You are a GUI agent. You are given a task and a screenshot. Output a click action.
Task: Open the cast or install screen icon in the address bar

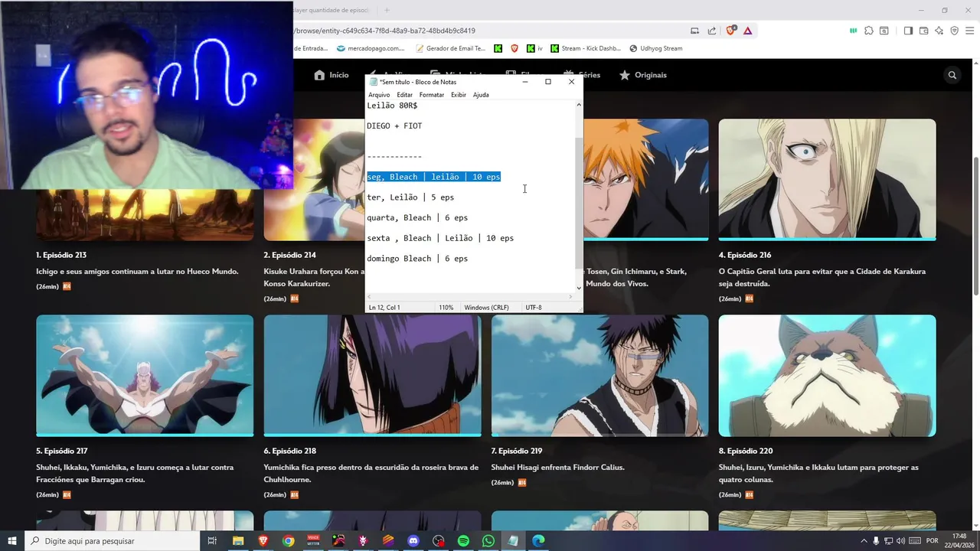click(694, 31)
